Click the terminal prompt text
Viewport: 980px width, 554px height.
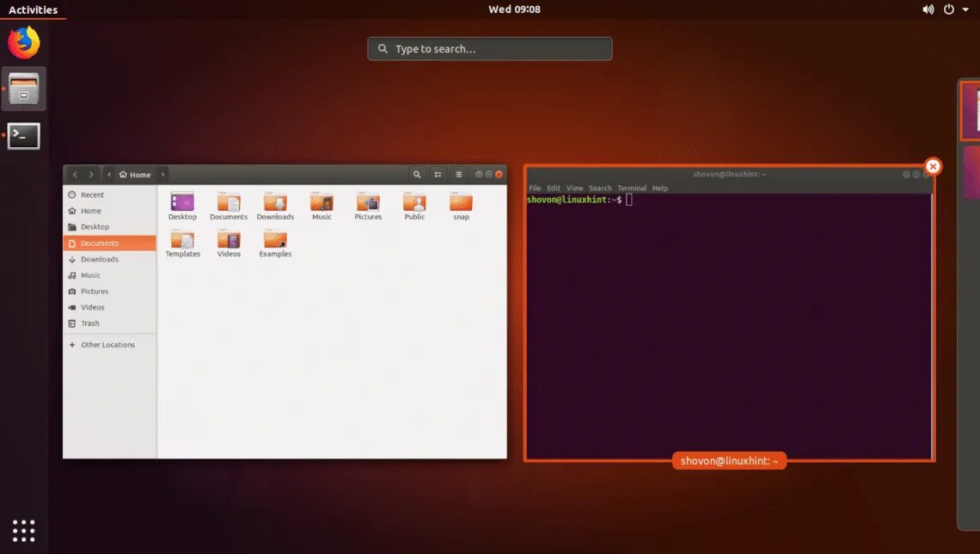pos(574,200)
